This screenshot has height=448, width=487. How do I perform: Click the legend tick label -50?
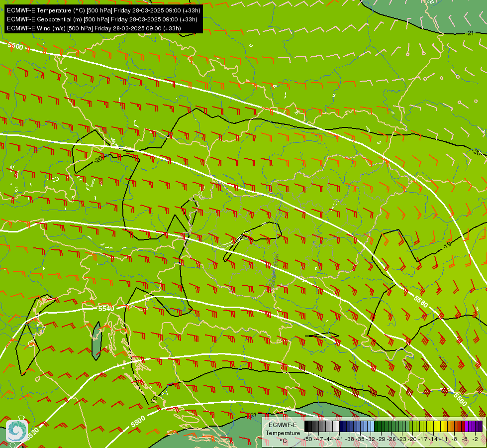(308, 439)
